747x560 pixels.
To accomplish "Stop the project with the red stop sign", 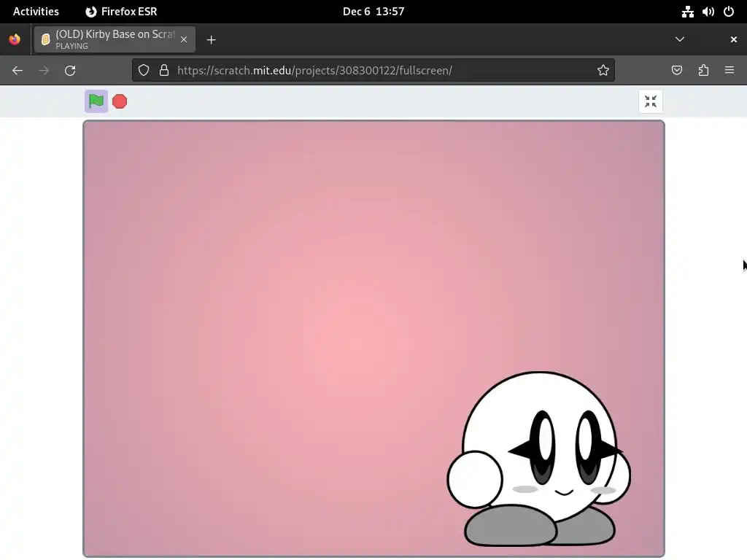I will tap(120, 101).
